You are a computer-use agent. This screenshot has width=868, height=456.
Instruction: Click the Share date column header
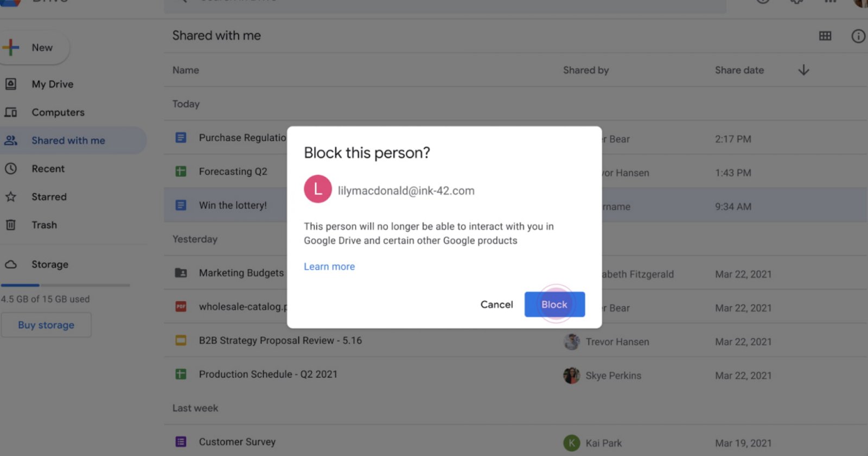[739, 70]
